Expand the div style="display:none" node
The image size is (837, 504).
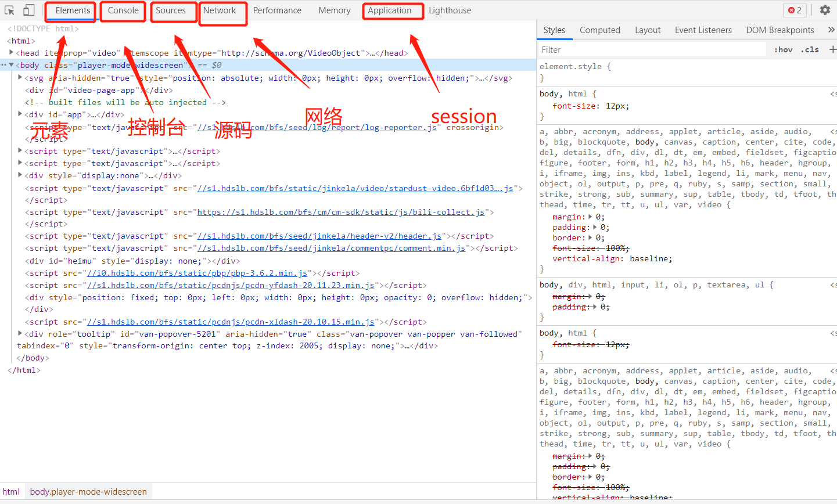point(20,175)
